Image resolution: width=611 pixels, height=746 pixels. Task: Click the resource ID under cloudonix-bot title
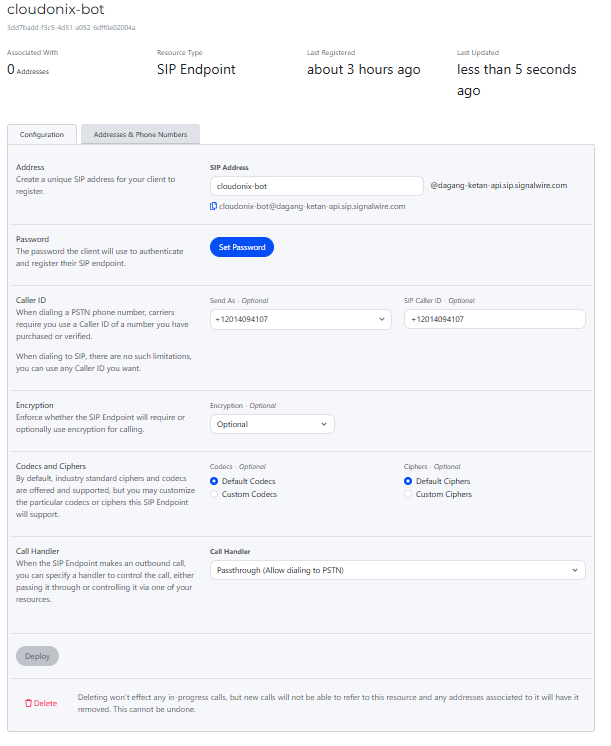71,27
